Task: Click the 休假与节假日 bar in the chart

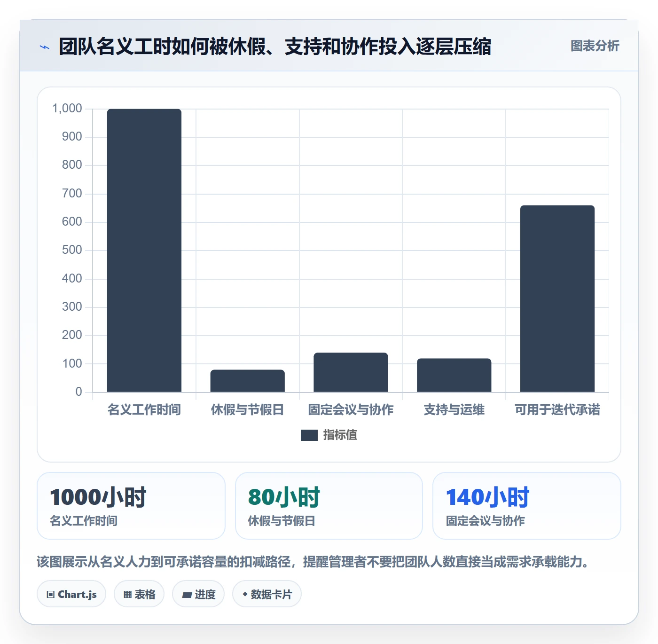Action: [x=247, y=381]
